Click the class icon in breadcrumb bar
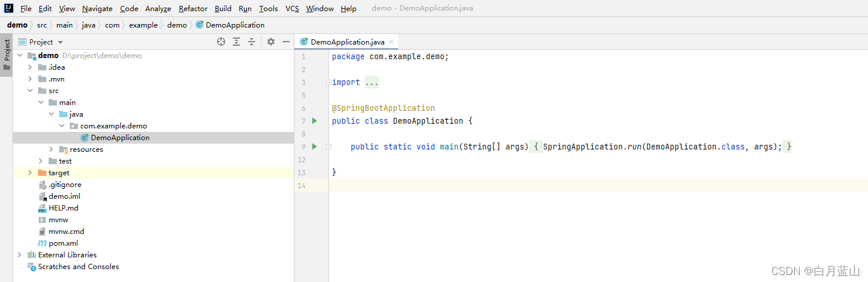The image size is (868, 282). (199, 25)
